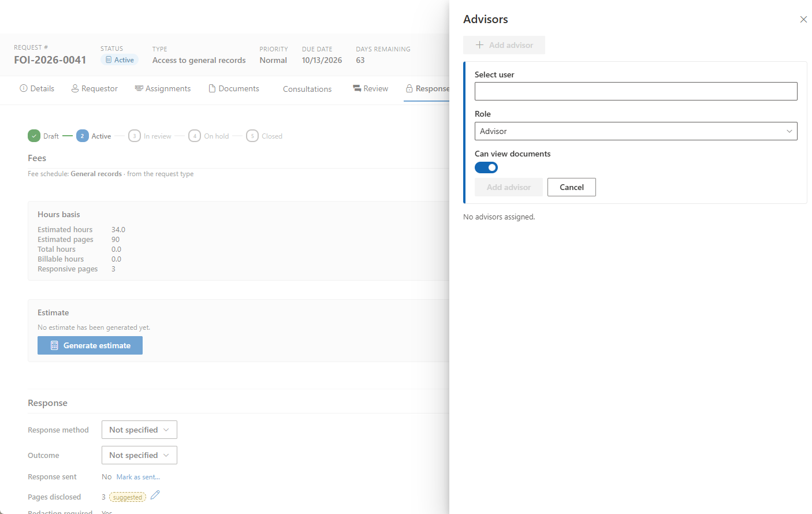Switch to the Response tab
This screenshot has height=514, width=812.
[427, 88]
